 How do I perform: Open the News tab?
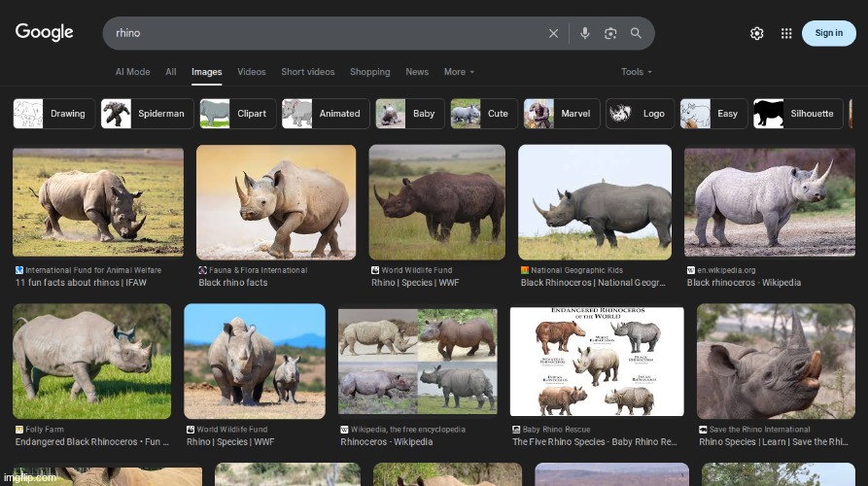[417, 72]
